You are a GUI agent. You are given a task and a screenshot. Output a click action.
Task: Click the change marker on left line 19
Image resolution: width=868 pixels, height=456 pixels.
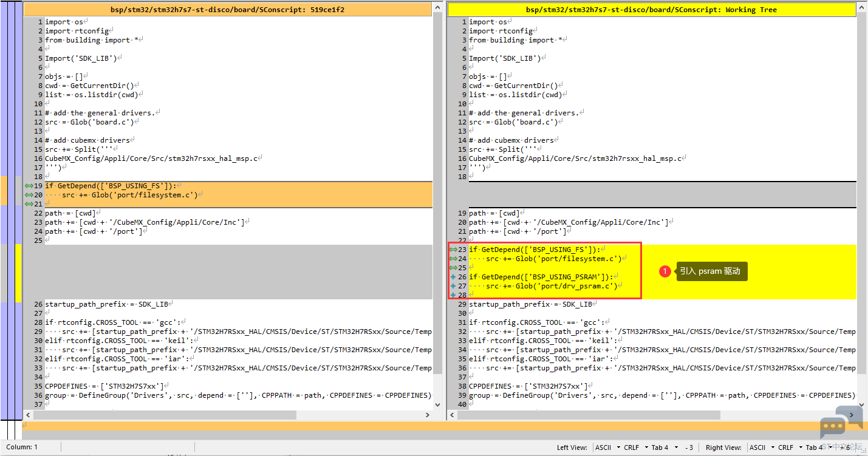[28, 186]
